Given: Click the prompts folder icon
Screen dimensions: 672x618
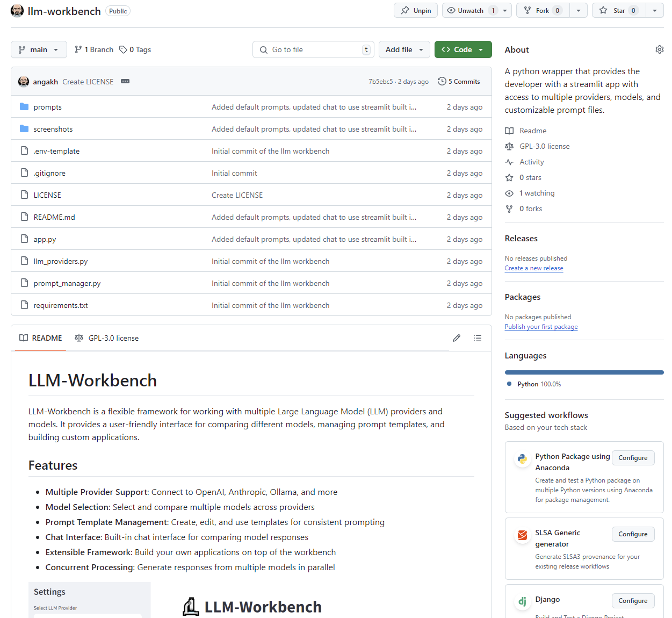Looking at the screenshot, I should 24,107.
